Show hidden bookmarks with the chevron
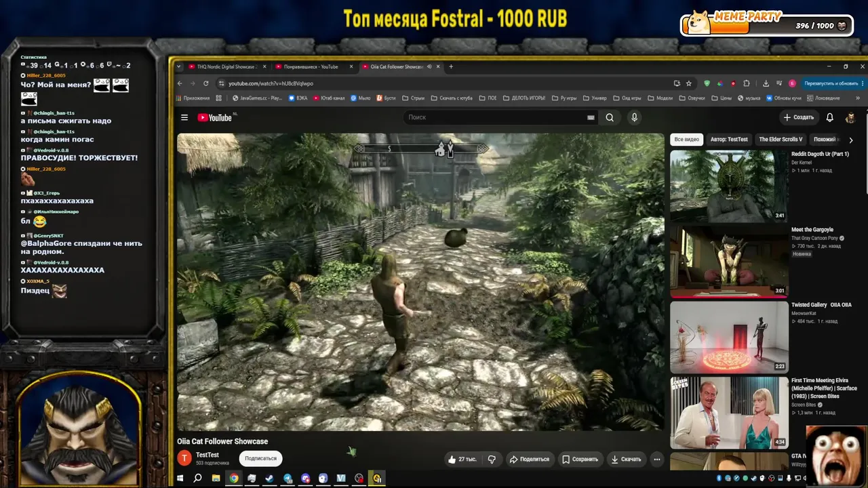This screenshot has width=868, height=488. (x=858, y=98)
